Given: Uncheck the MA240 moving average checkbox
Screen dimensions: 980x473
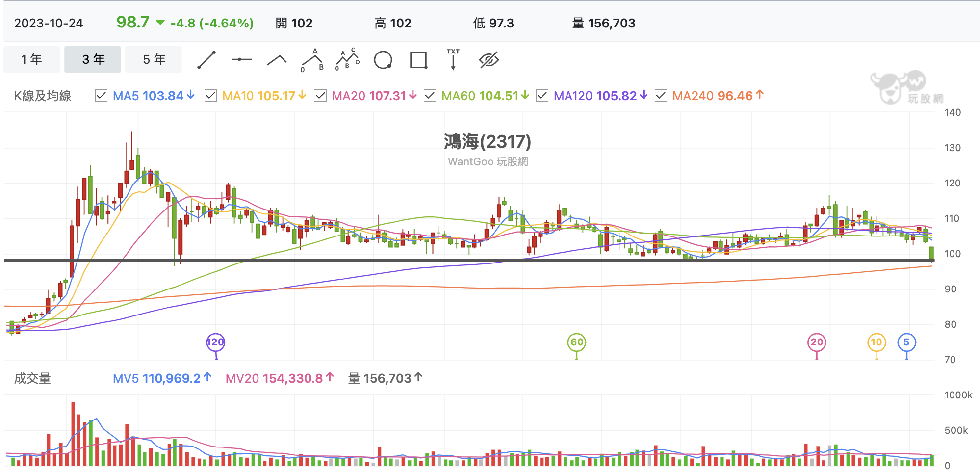Looking at the screenshot, I should point(661,96).
